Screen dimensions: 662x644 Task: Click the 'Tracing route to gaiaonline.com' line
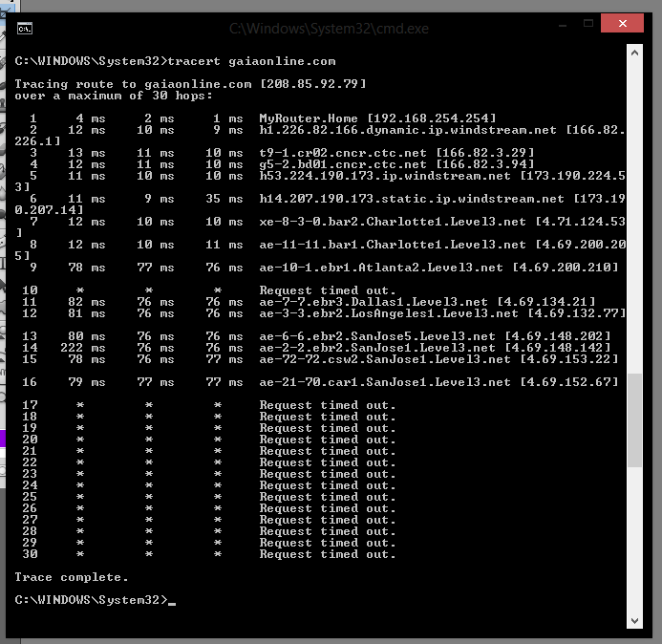[190, 84]
